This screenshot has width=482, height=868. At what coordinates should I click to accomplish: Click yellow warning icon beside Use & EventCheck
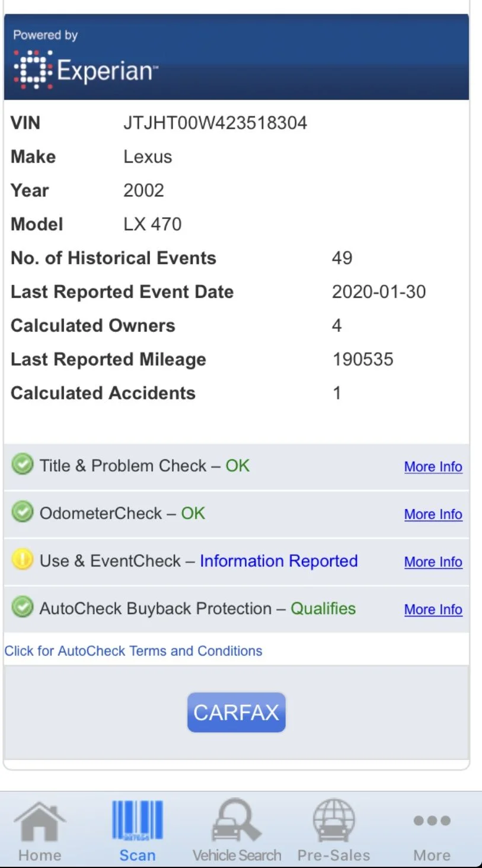(x=23, y=560)
